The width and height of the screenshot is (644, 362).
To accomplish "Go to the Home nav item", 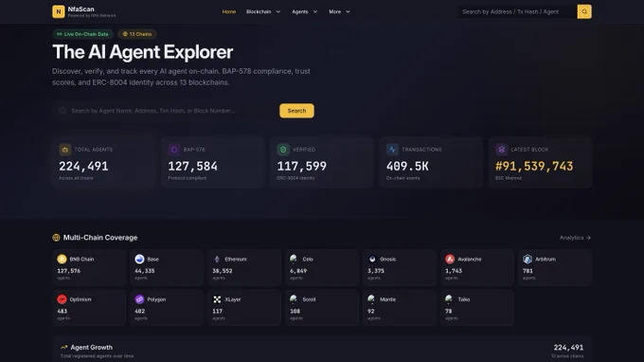I will [229, 12].
